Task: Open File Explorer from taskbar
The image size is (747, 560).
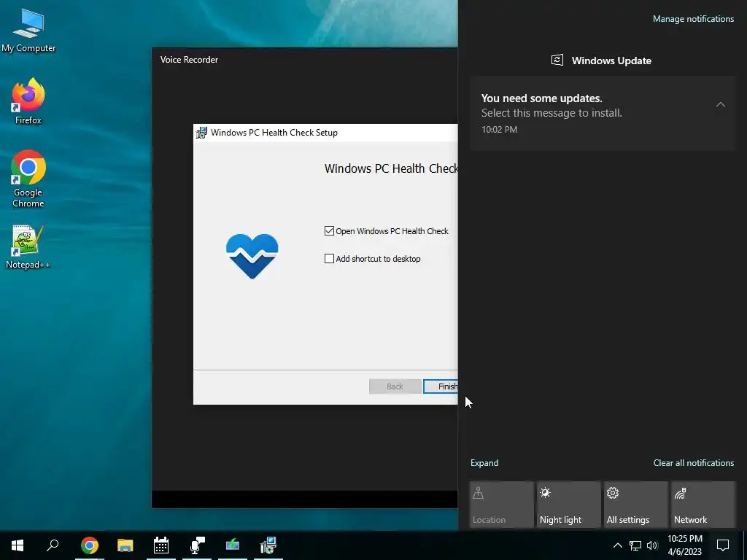Action: click(x=125, y=545)
